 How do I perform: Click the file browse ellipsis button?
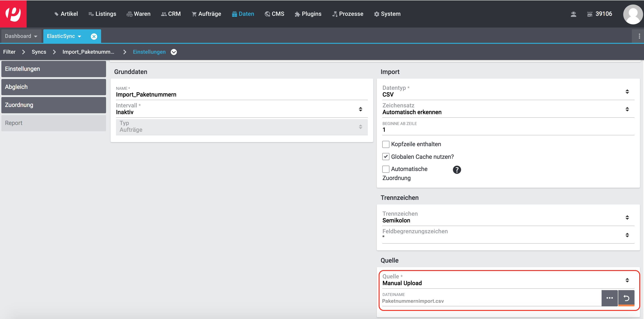point(609,298)
